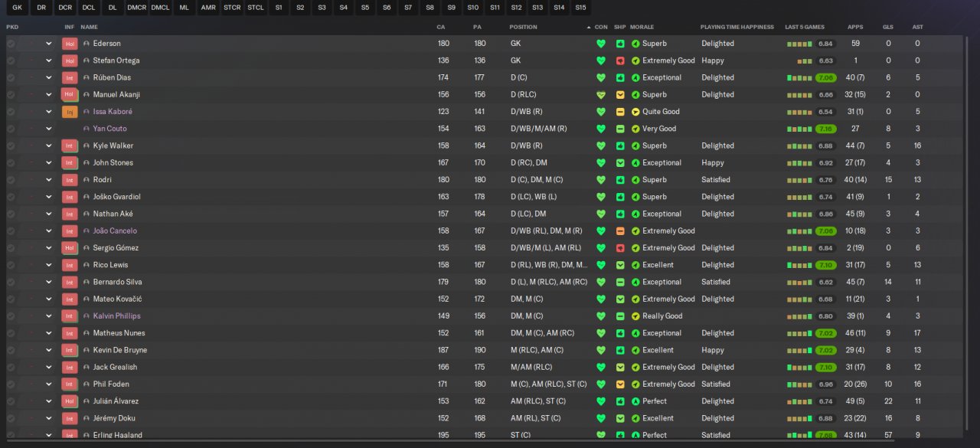980x448 pixels.
Task: Sort by the POSITION column header
Action: 524,28
